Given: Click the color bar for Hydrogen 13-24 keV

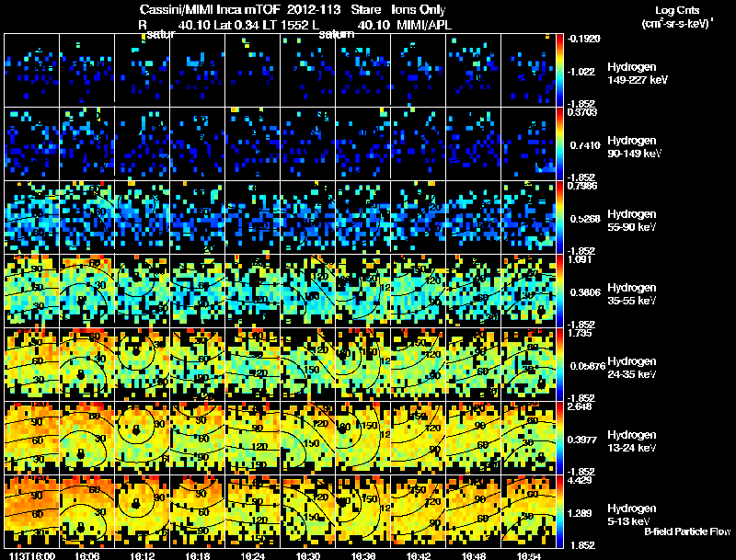Looking at the screenshot, I should (x=559, y=439).
